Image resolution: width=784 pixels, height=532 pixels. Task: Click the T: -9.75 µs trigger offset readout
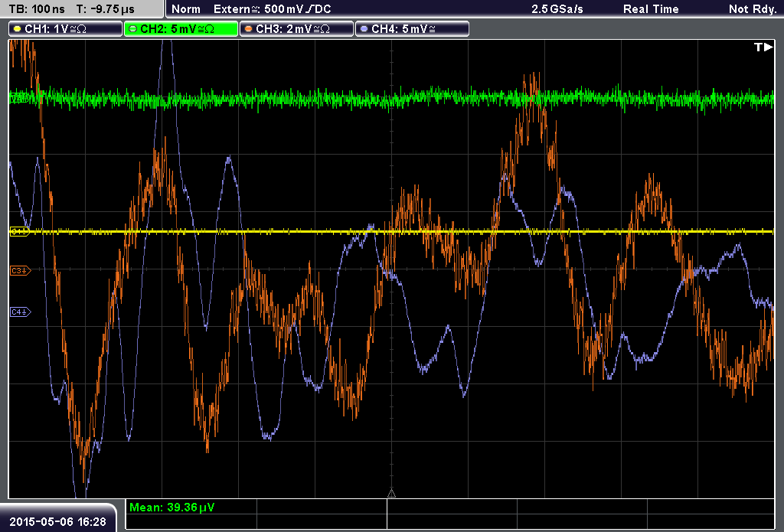coord(106,9)
